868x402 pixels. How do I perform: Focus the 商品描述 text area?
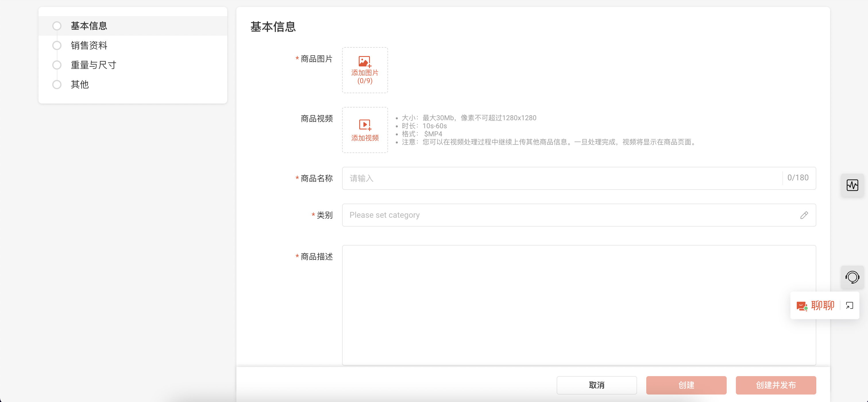579,305
